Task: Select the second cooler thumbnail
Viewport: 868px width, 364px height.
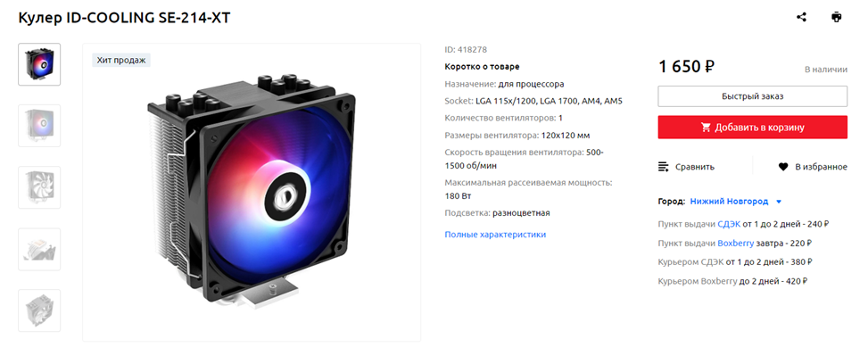Action: [x=39, y=126]
